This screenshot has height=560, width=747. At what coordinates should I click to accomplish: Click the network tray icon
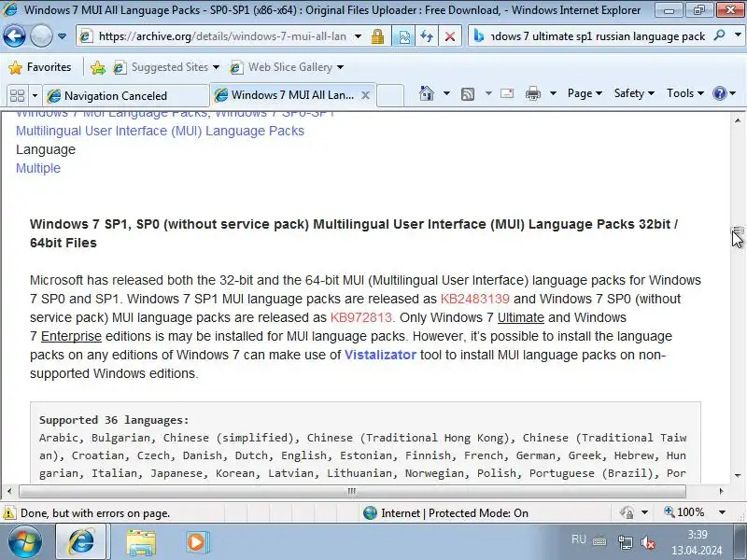point(625,542)
